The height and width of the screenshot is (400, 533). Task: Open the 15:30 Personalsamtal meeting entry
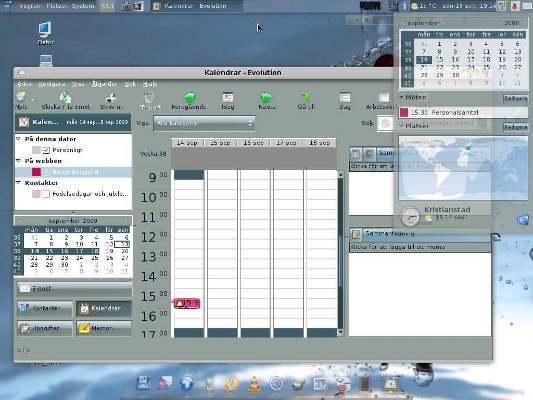[x=463, y=112]
